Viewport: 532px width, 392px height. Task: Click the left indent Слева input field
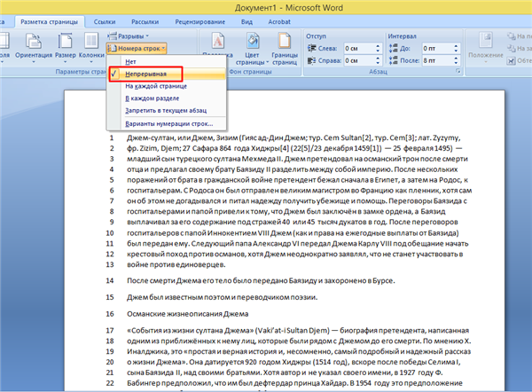click(x=358, y=49)
